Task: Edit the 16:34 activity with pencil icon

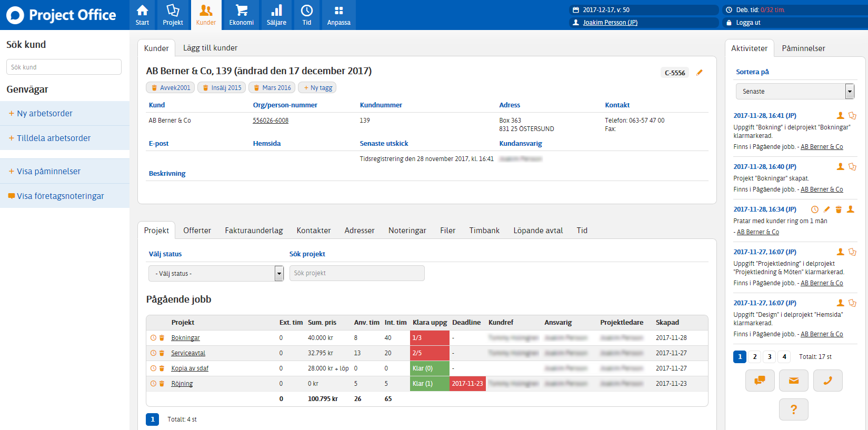Action: pyautogui.click(x=826, y=209)
